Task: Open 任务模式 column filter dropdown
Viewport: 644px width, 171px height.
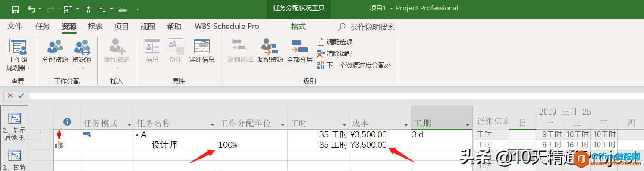Action: (x=129, y=125)
